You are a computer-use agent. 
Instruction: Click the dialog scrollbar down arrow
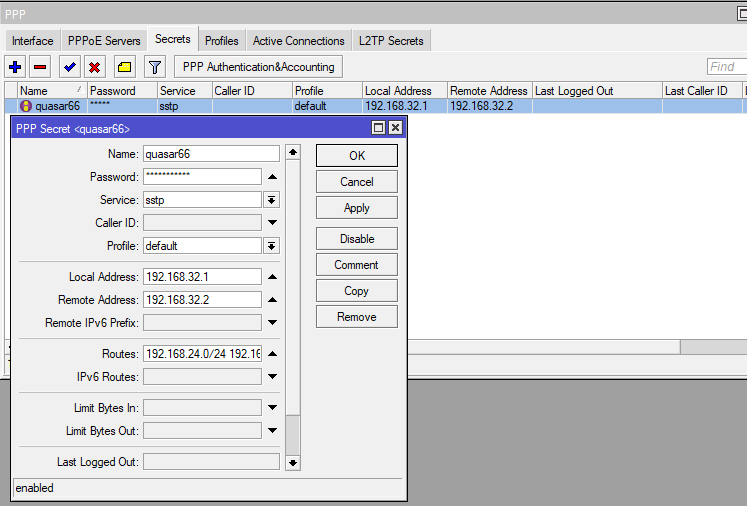point(293,463)
